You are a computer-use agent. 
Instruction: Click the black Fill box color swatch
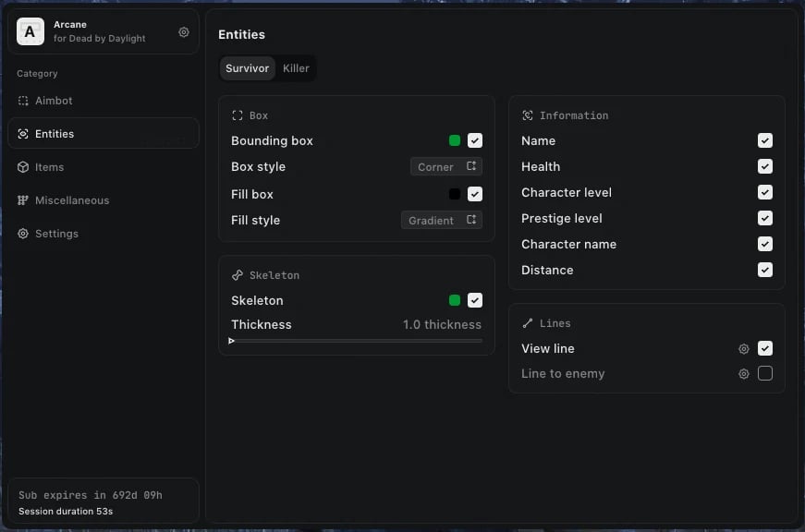pos(455,195)
